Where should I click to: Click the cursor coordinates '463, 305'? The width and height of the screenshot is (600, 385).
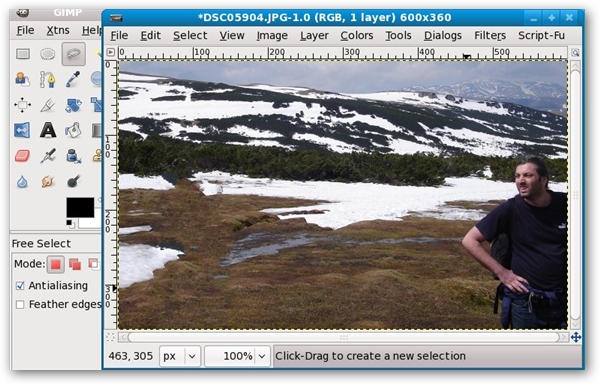click(130, 356)
